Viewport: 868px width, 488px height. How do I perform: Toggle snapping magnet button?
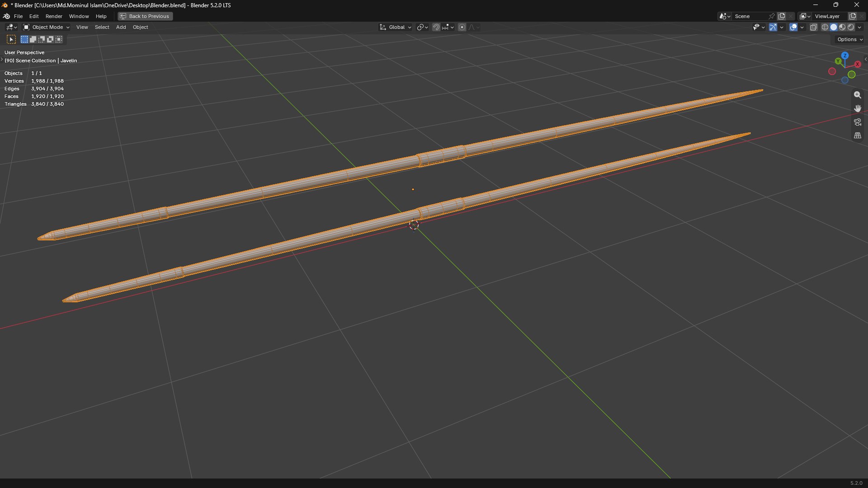[436, 27]
